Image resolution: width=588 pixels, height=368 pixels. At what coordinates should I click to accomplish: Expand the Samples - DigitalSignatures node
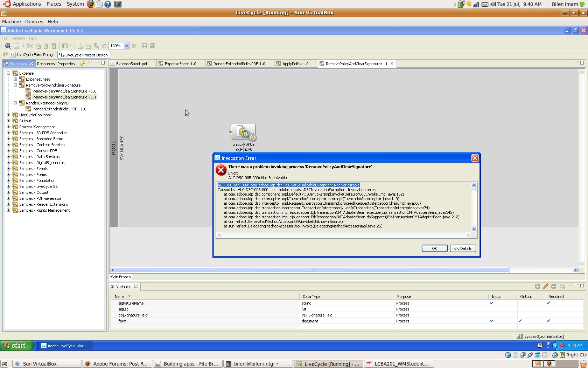(8, 163)
